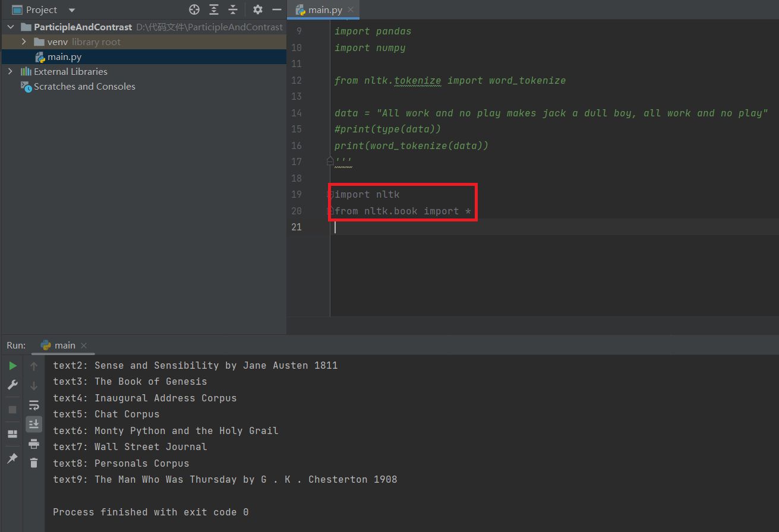Pin the Run tab
The image size is (779, 532).
tap(12, 458)
